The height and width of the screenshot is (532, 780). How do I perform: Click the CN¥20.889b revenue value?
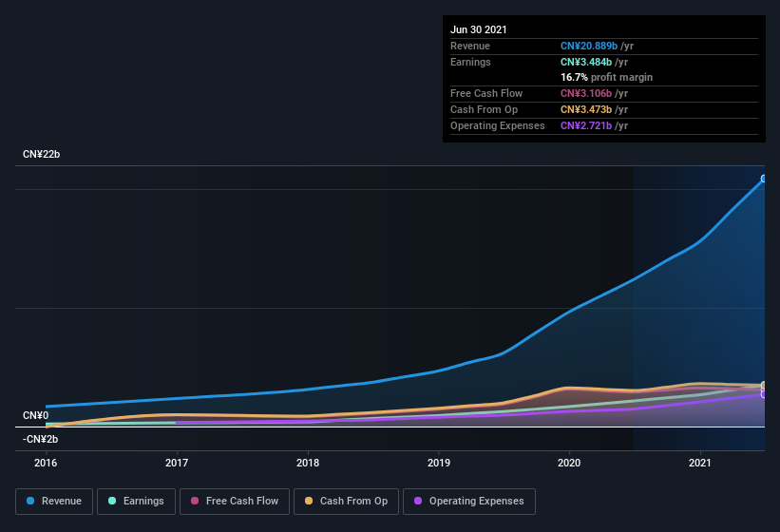coord(589,46)
